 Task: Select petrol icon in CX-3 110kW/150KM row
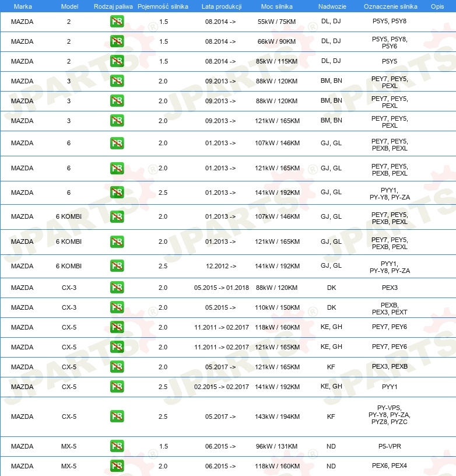[117, 307]
